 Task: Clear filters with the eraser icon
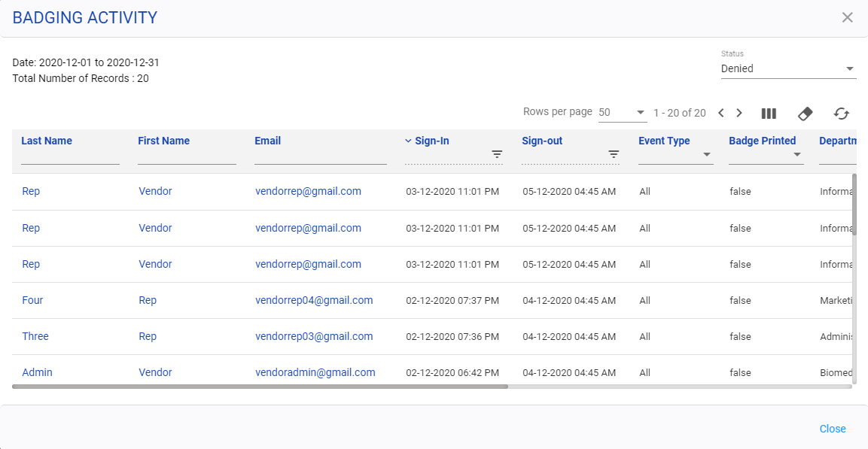click(805, 114)
